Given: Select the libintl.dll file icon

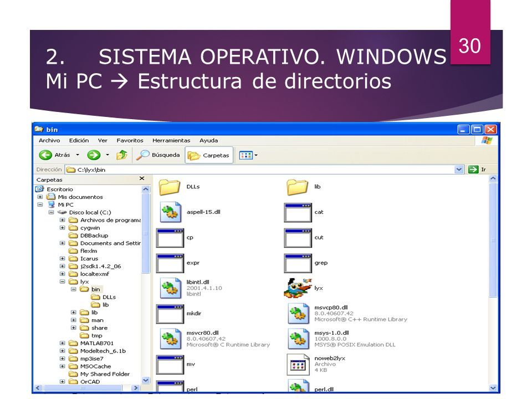Looking at the screenshot, I should pyautogui.click(x=170, y=288).
